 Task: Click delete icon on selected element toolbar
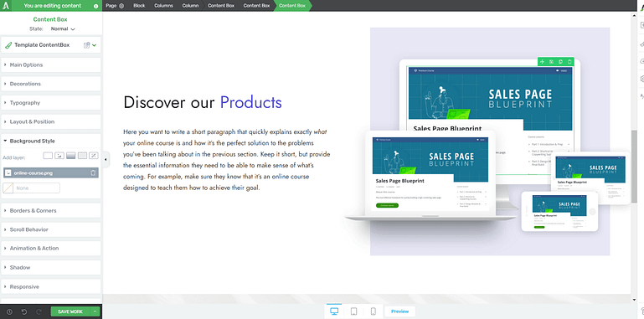coord(569,62)
